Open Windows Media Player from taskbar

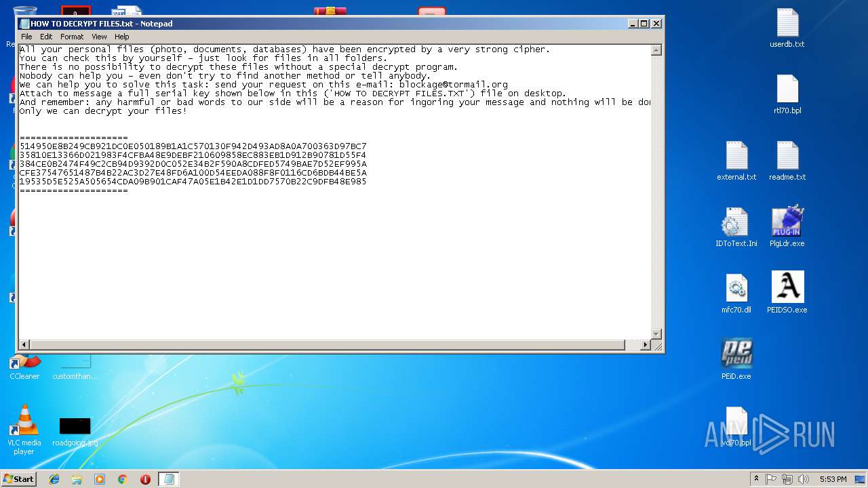pos(100,479)
